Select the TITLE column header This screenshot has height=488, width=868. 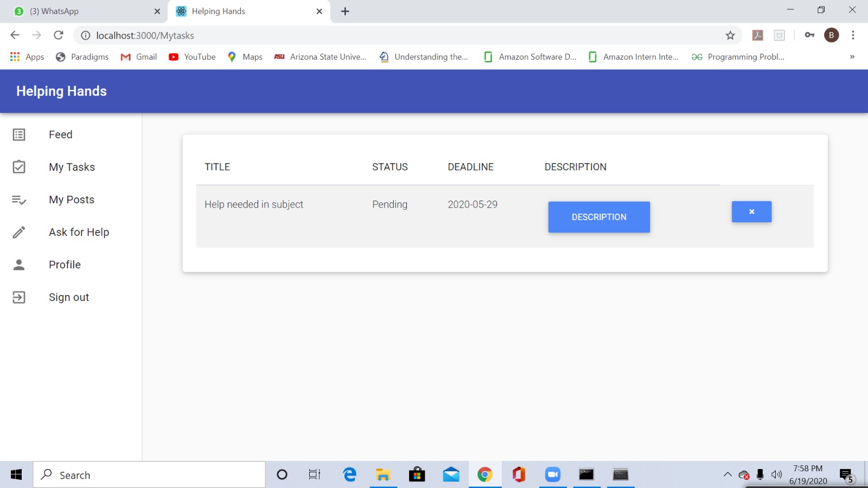click(217, 167)
